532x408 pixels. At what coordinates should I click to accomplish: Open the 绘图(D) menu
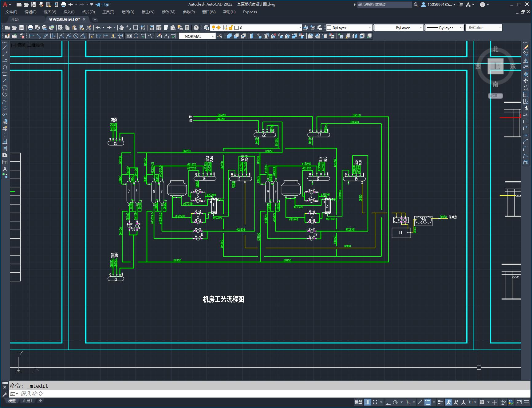tap(128, 12)
